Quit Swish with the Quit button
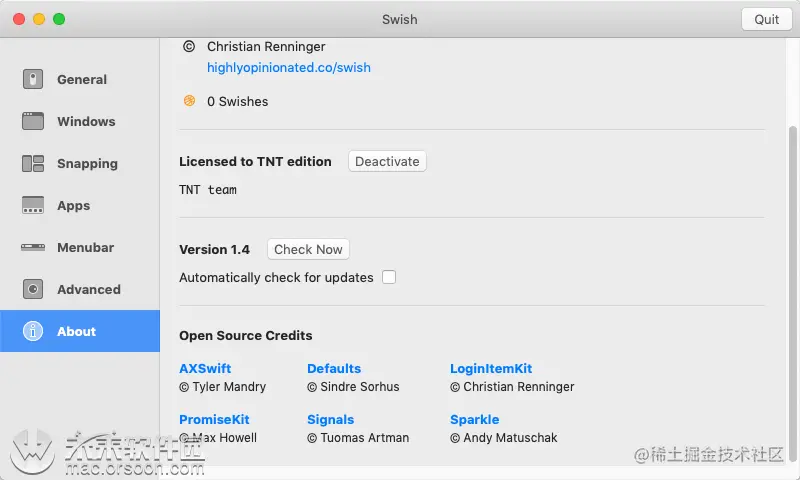Viewport: 800px width, 480px height. click(x=767, y=20)
